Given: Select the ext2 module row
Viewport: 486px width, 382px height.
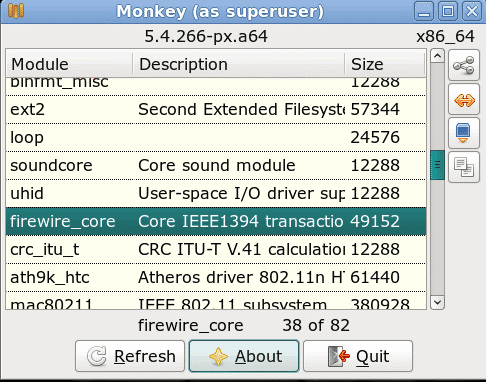Looking at the screenshot, I should 216,109.
